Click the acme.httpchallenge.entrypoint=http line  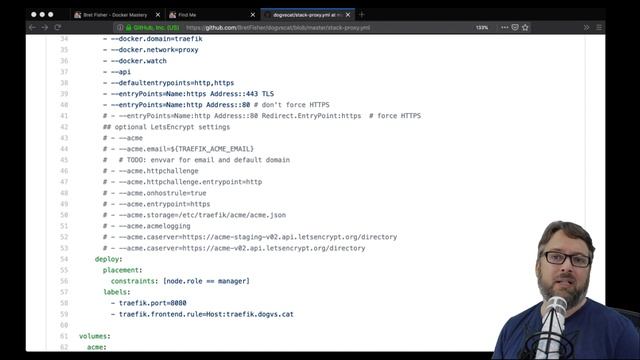point(182,182)
